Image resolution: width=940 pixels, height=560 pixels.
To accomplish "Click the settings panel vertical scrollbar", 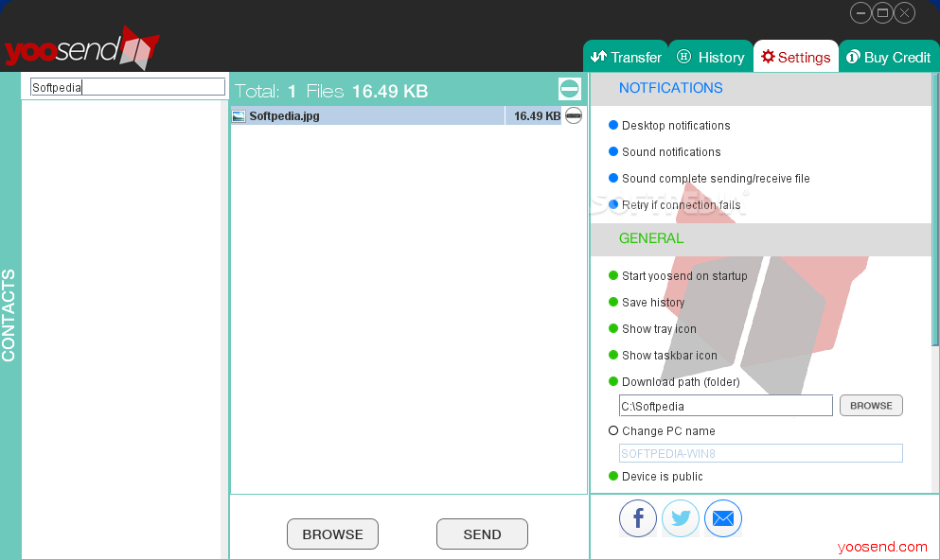I will click(935, 210).
